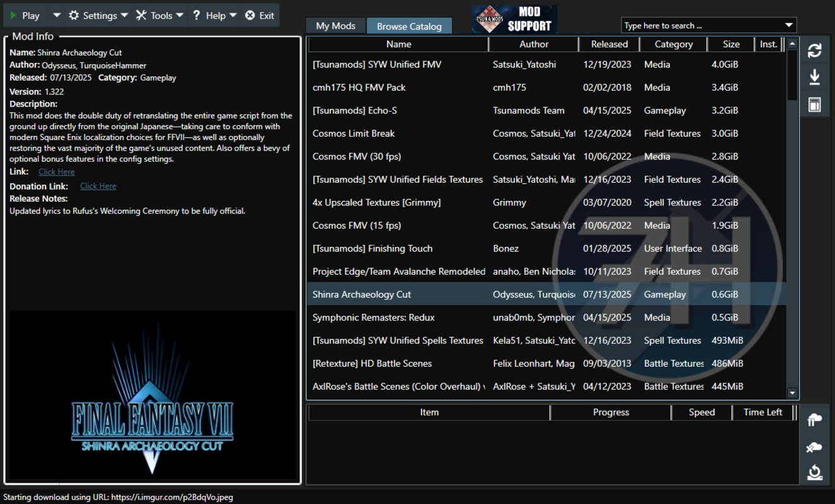Click the Play button

point(25,15)
